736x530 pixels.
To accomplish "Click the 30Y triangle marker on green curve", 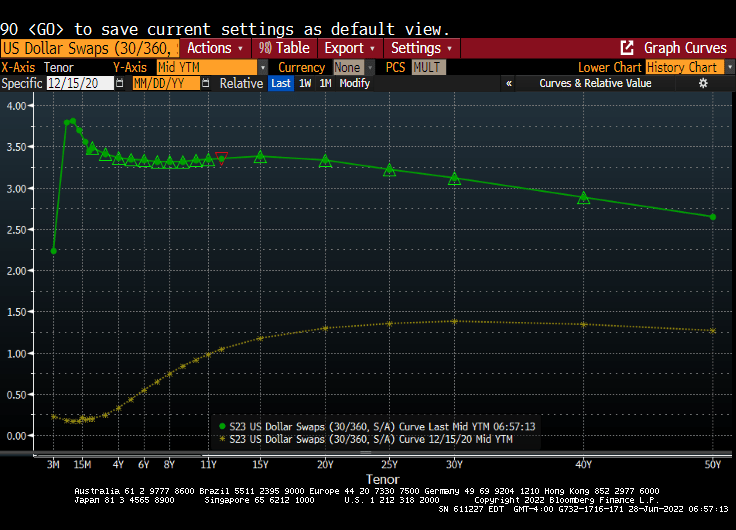I will [455, 179].
